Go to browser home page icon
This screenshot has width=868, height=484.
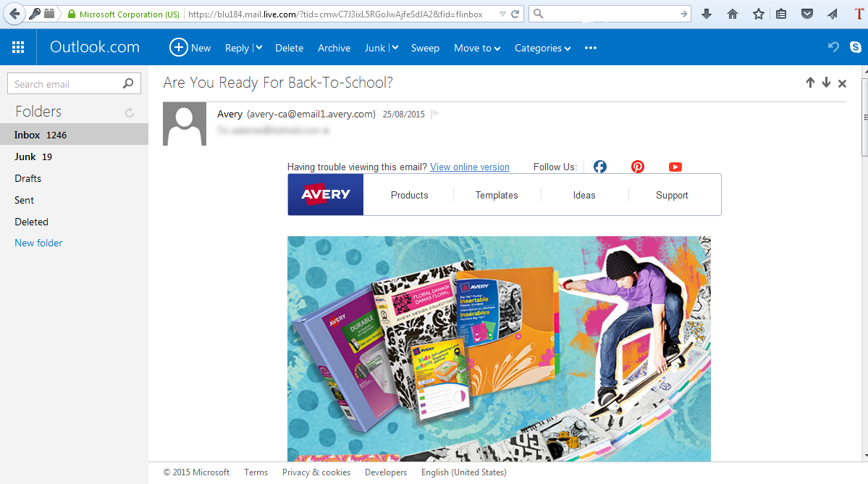coord(733,14)
